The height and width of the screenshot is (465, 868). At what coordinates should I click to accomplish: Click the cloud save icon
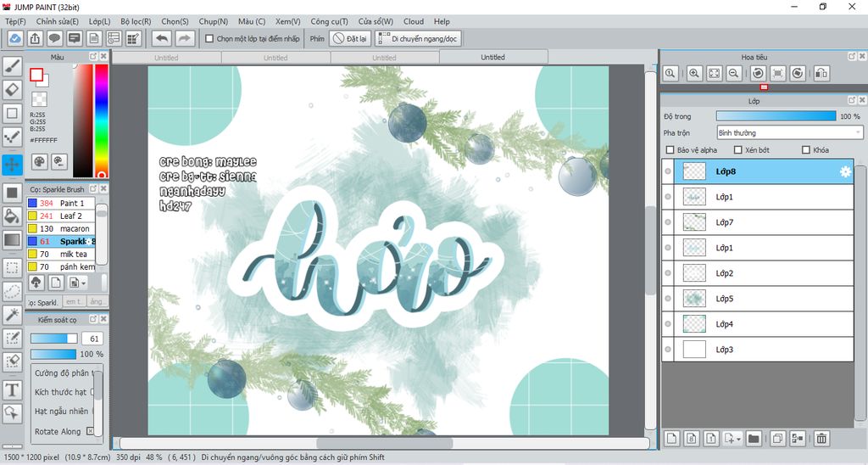(15, 39)
